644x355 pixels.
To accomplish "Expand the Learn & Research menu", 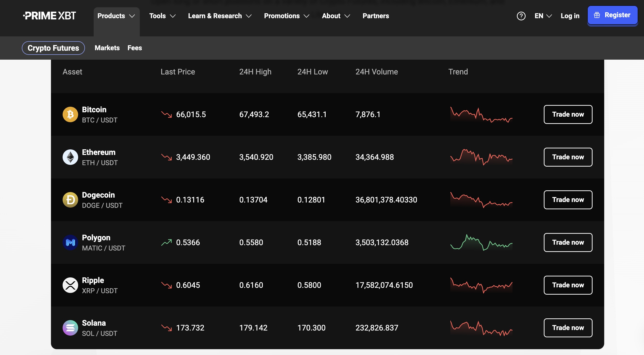I will point(220,16).
